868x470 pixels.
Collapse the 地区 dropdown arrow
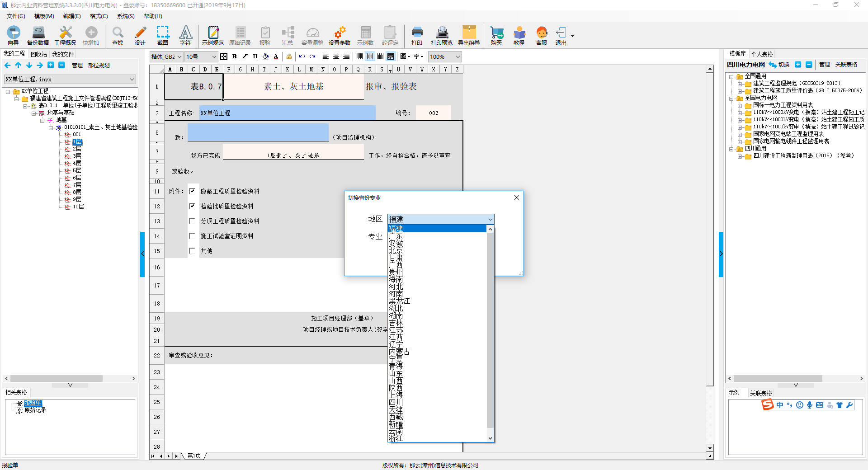tap(490, 219)
